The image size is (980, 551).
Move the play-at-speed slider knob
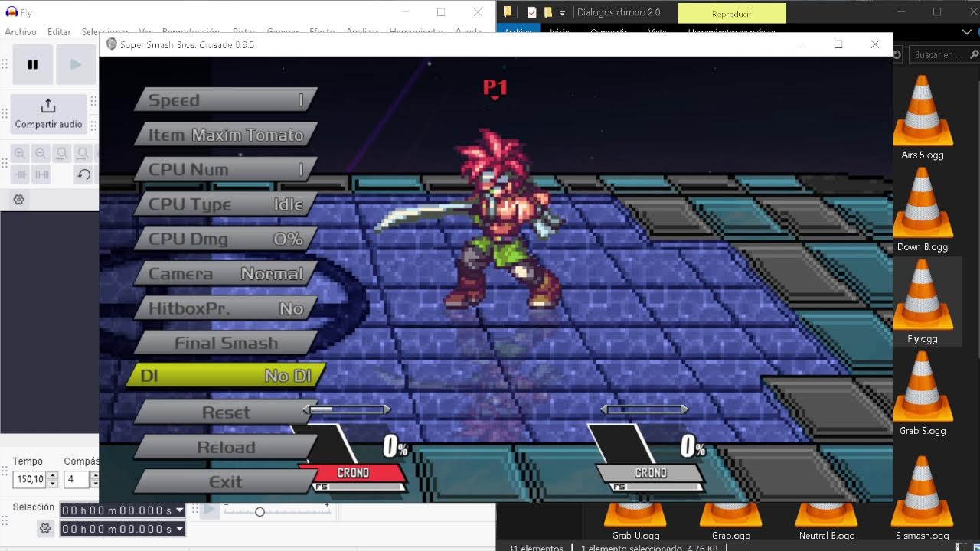pos(260,511)
